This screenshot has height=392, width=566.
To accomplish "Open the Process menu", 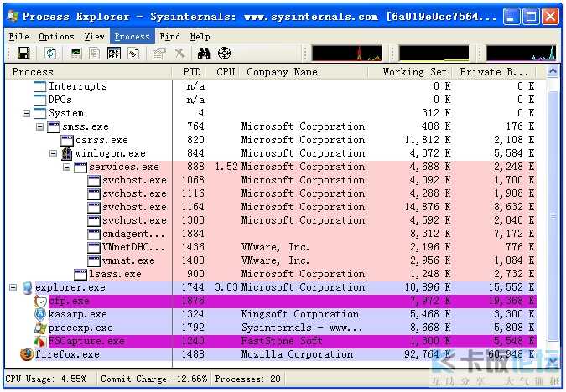I will point(132,36).
